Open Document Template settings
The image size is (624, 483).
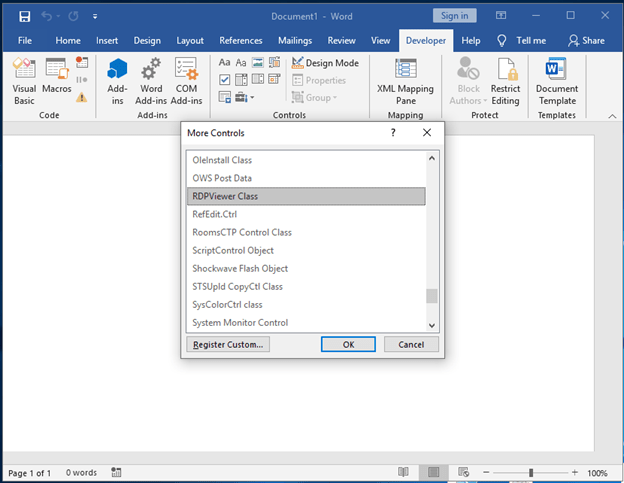(x=557, y=79)
